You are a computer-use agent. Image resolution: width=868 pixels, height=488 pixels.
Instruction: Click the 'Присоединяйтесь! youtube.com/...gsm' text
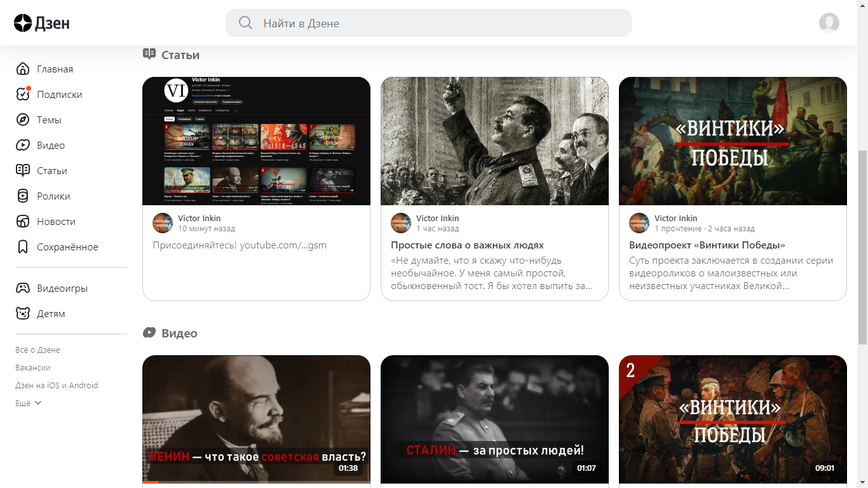click(x=240, y=245)
